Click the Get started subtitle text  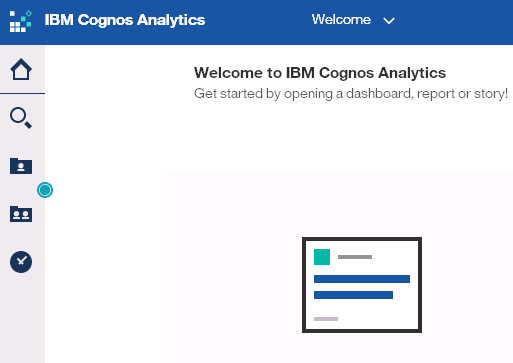click(x=351, y=94)
